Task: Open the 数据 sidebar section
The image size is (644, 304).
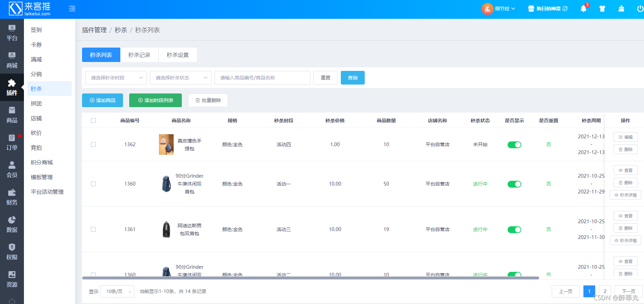Action: pos(12,225)
